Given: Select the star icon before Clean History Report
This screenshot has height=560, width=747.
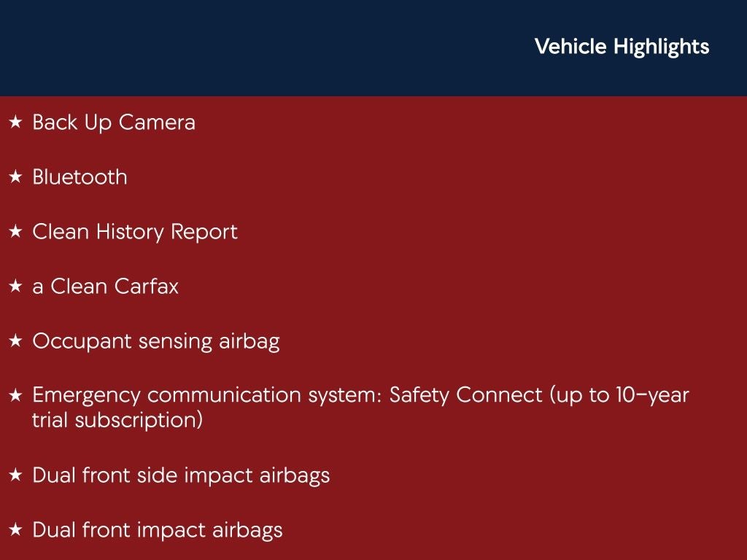Looking at the screenshot, I should pyautogui.click(x=15, y=232).
